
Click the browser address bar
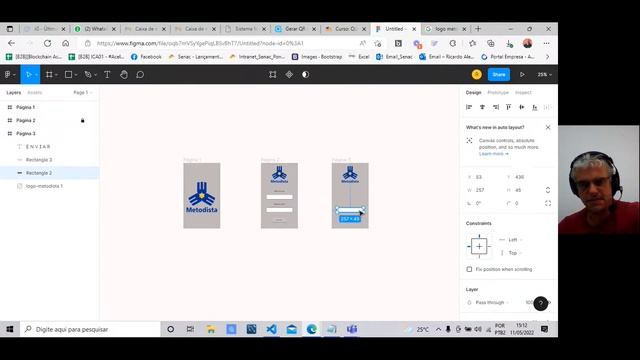coord(220,43)
